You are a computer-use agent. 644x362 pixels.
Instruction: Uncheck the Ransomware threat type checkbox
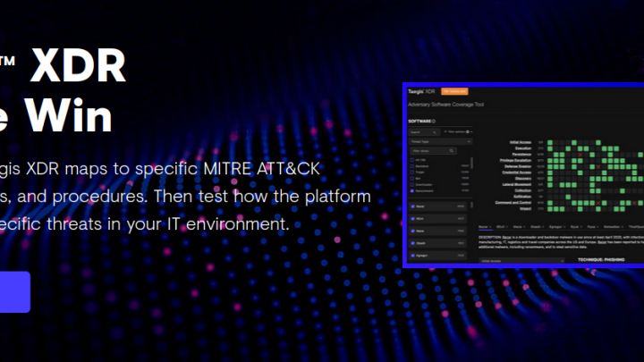tap(412, 191)
